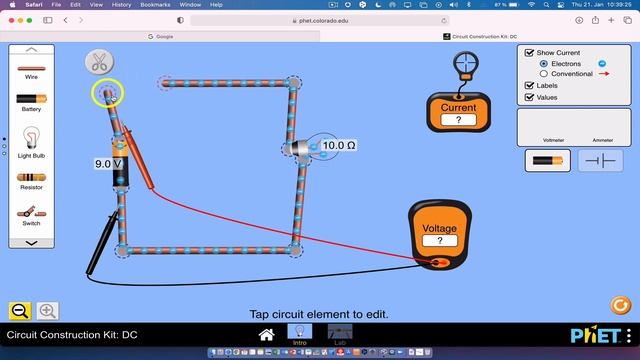Image resolution: width=640 pixels, height=360 pixels.
Task: Open the Edit menu
Action: pyautogui.click(x=75, y=5)
